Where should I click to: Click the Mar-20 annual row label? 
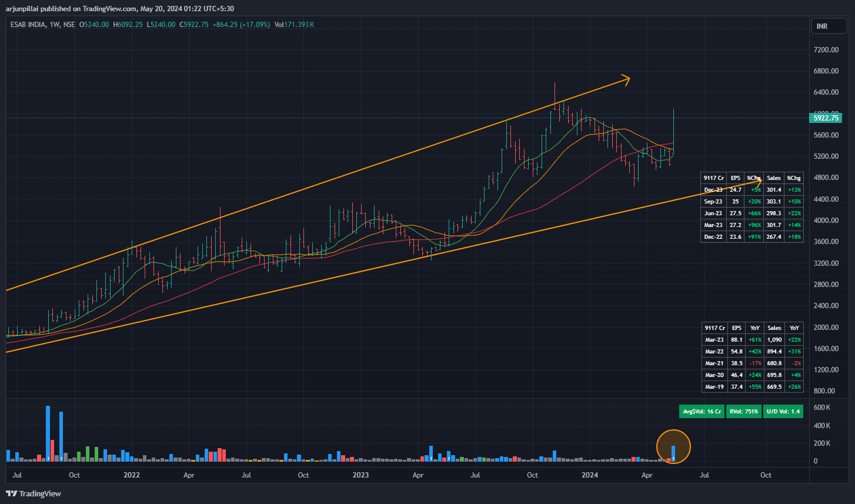pyautogui.click(x=714, y=375)
